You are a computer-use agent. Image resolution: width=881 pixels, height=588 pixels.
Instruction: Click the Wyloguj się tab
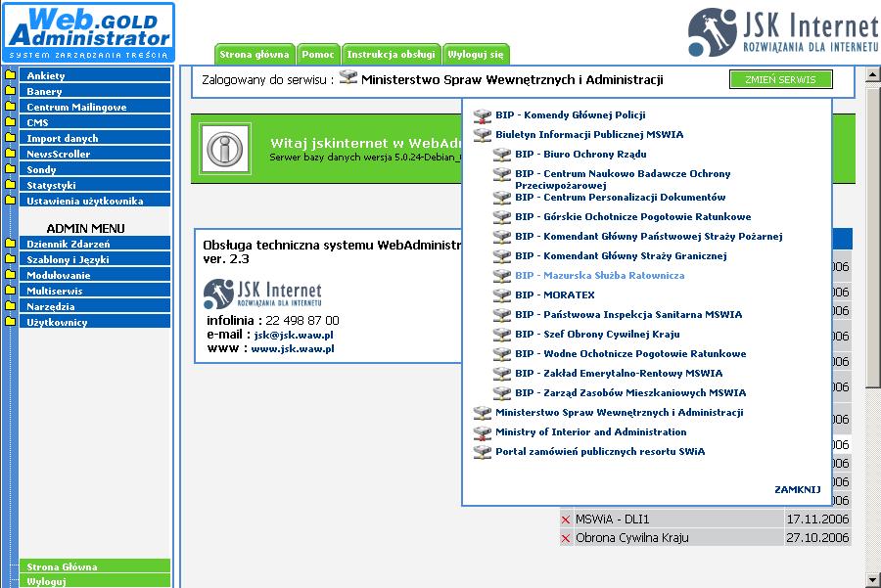[x=476, y=55]
